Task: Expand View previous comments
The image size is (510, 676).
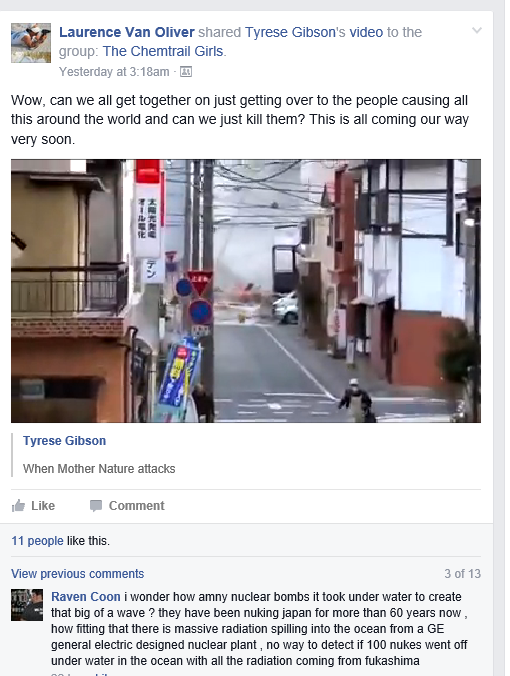Action: pos(78,574)
